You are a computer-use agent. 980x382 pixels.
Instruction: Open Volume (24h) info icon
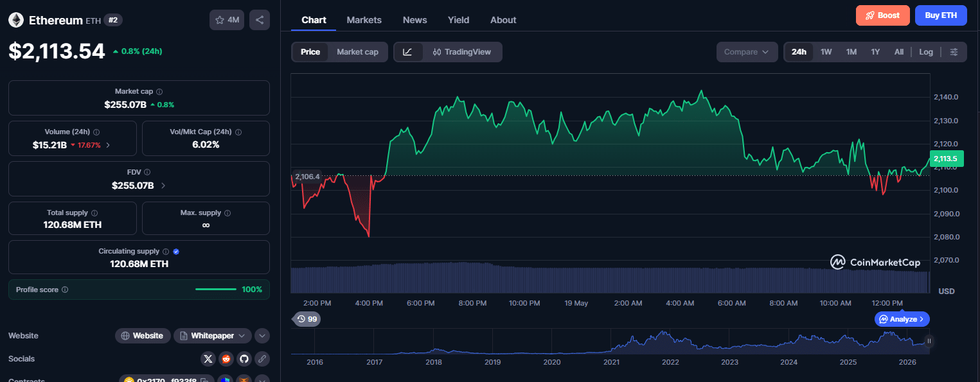(x=96, y=132)
